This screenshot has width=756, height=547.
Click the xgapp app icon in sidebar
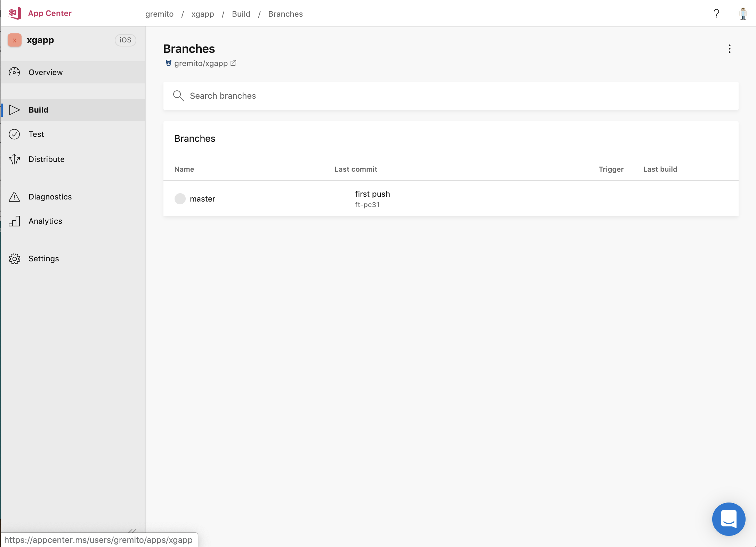[15, 40]
